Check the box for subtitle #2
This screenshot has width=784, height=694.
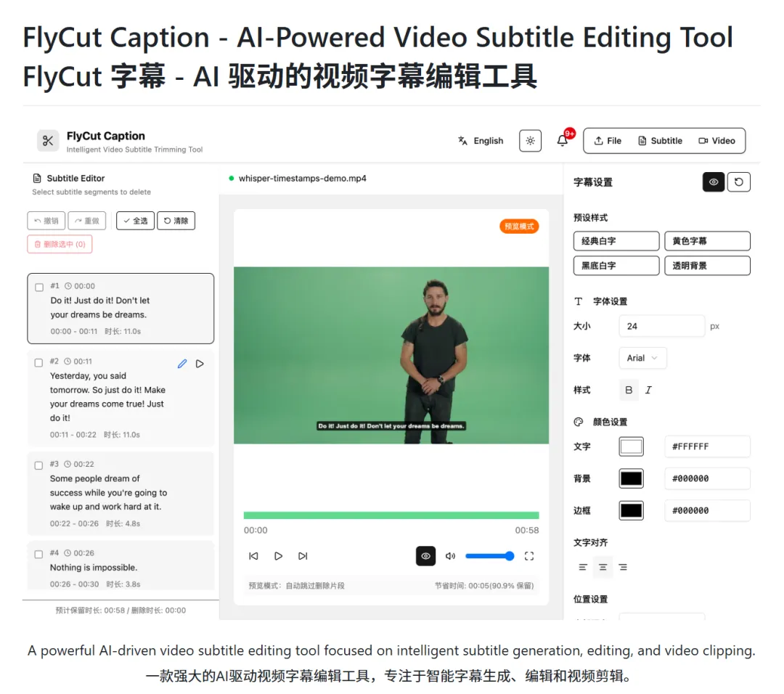point(38,362)
